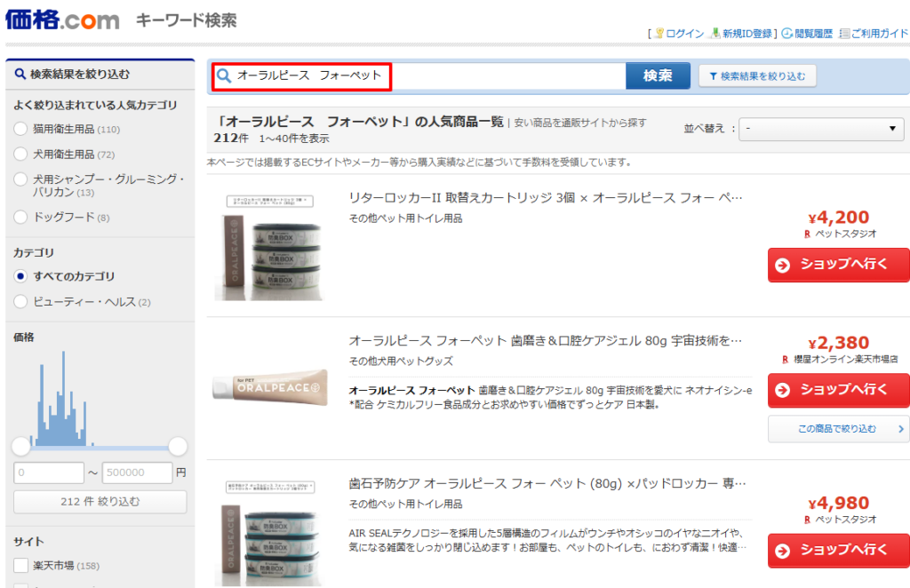910x588 pixels.
Task: Click sidebar magnifier icon beside 検索結果を絞り込む
Action: click(20, 75)
